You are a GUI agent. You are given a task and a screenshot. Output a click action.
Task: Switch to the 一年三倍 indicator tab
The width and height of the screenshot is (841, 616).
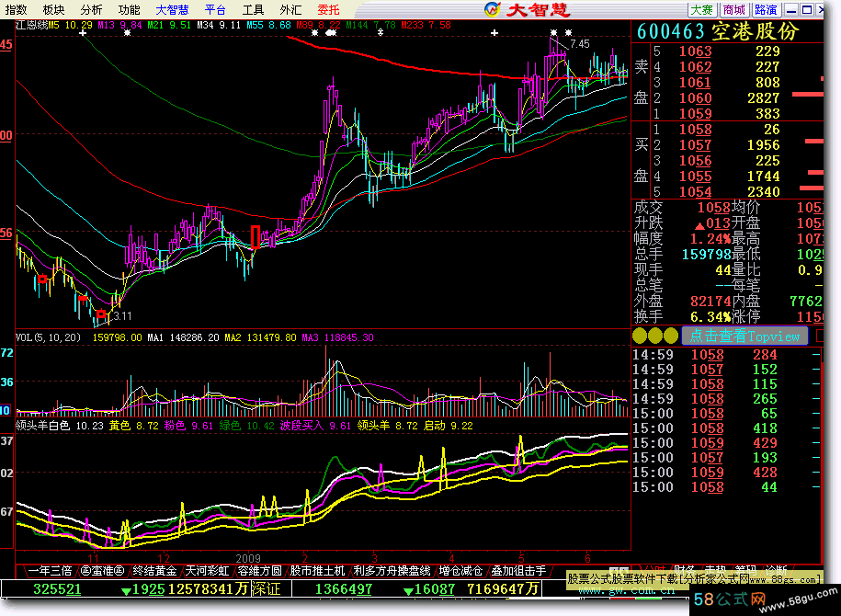pos(50,571)
